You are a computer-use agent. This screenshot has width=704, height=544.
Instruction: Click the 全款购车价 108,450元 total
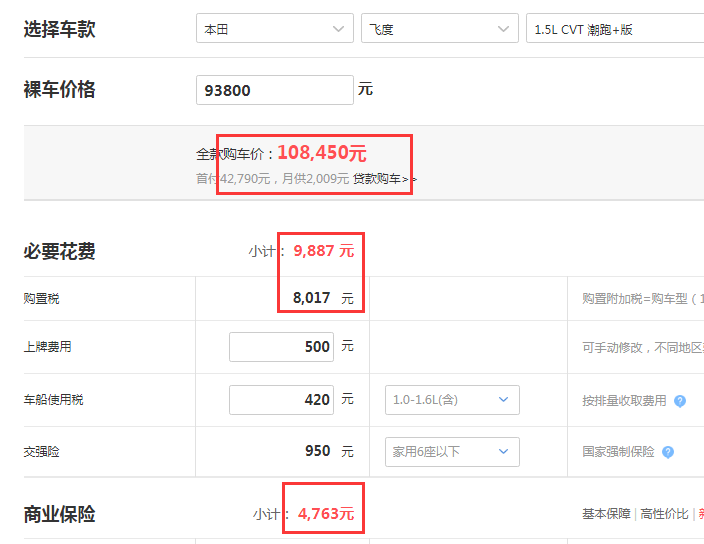point(322,153)
